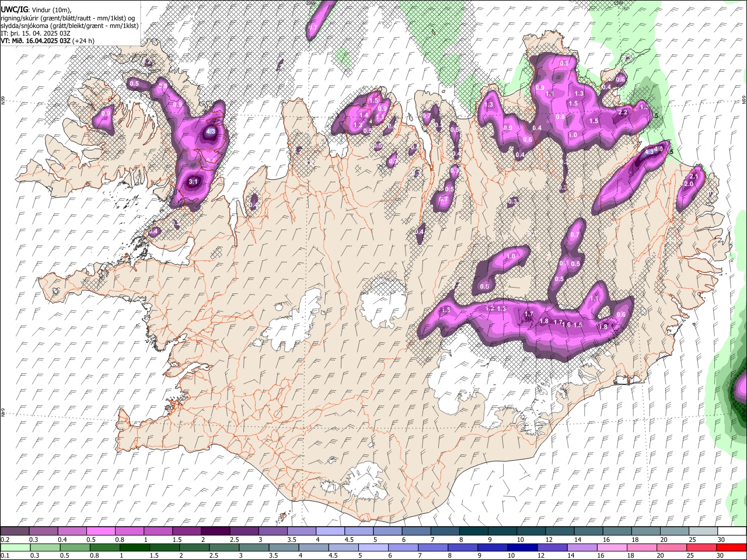The height and width of the screenshot is (560, 747).
Task: Click the 2.0 snowfall value near east coast
Action: tap(688, 184)
